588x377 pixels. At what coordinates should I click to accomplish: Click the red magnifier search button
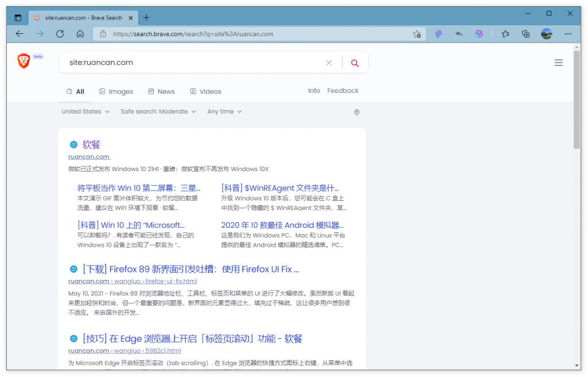pyautogui.click(x=355, y=63)
